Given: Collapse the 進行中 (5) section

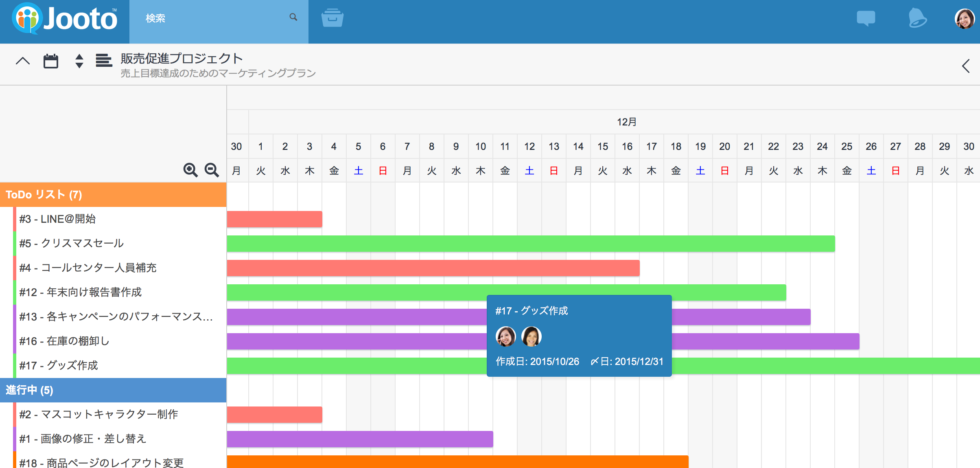Looking at the screenshot, I should pos(29,390).
